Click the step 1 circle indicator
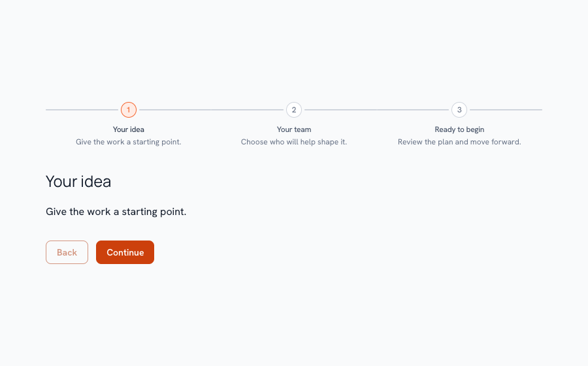This screenshot has width=588, height=366. (x=129, y=110)
